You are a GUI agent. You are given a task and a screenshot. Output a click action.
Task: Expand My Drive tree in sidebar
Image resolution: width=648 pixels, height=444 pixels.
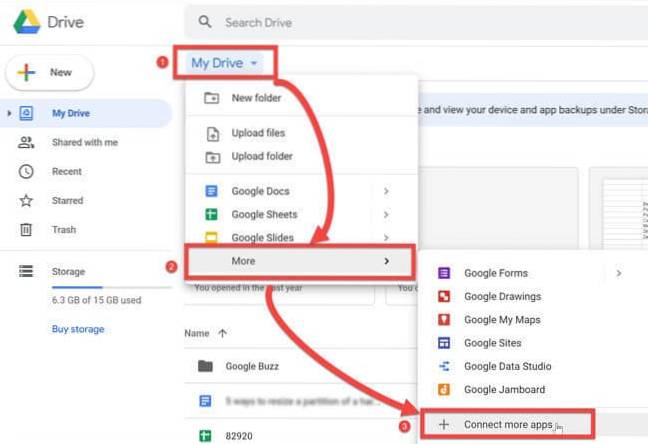click(10, 114)
